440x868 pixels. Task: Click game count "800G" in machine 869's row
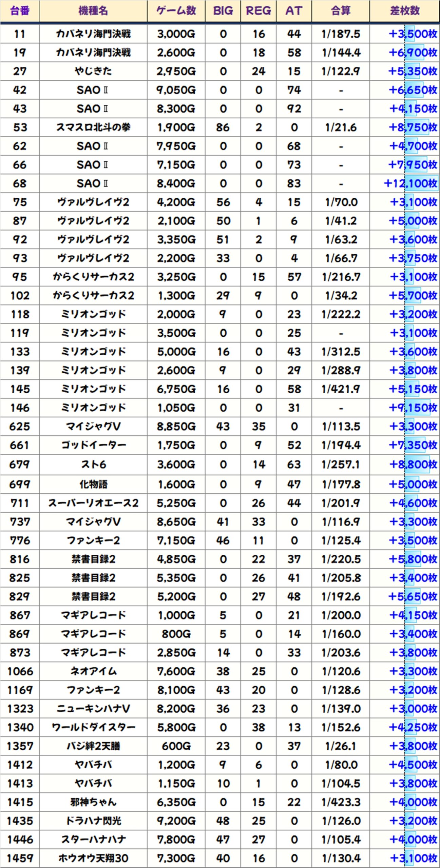point(176,634)
